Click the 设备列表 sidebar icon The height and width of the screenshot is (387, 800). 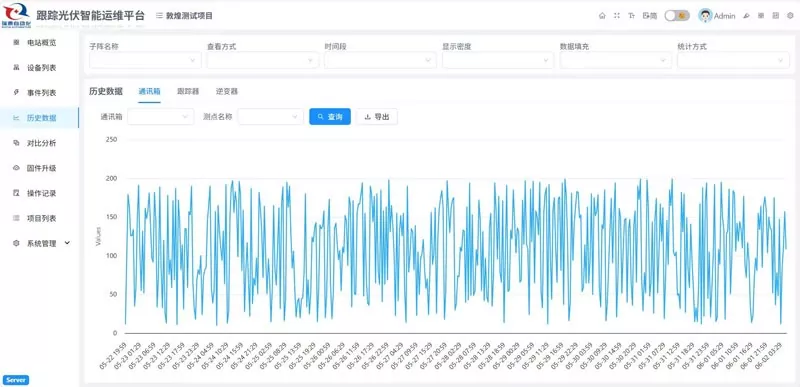pos(16,67)
